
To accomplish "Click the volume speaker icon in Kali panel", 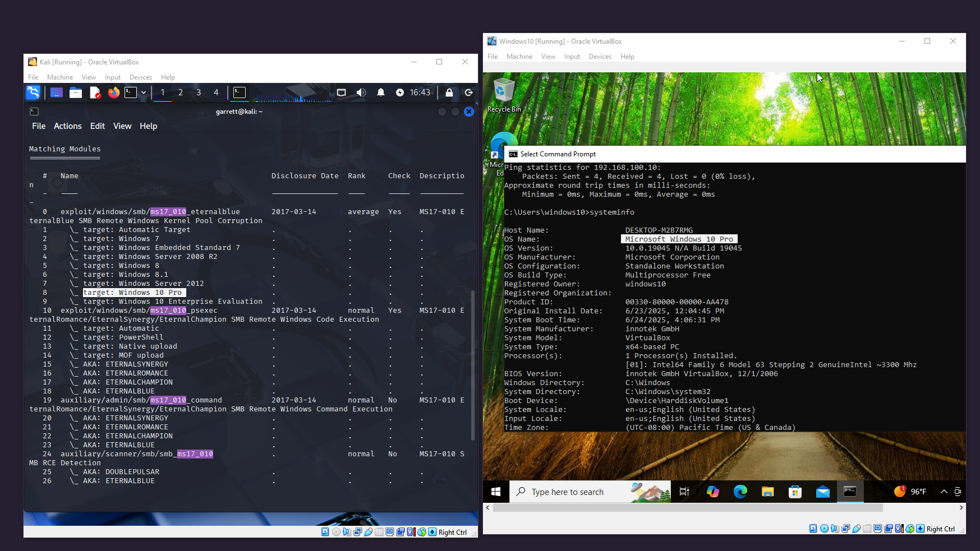I will pyautogui.click(x=361, y=92).
